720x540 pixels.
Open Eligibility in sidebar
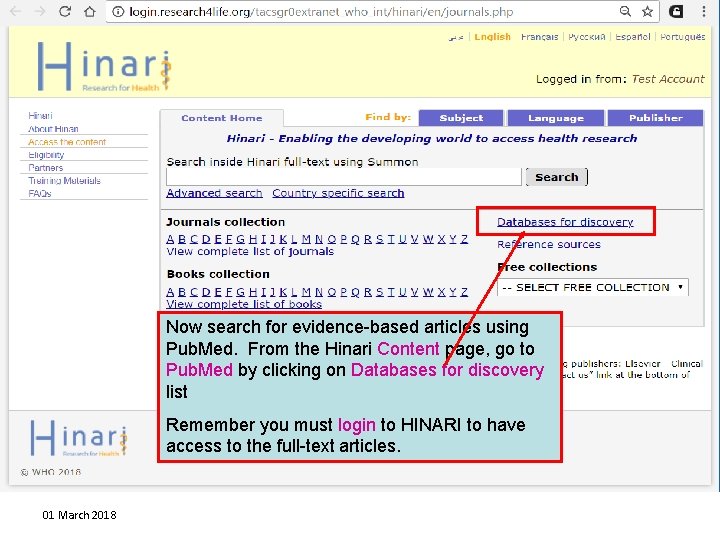coord(46,155)
